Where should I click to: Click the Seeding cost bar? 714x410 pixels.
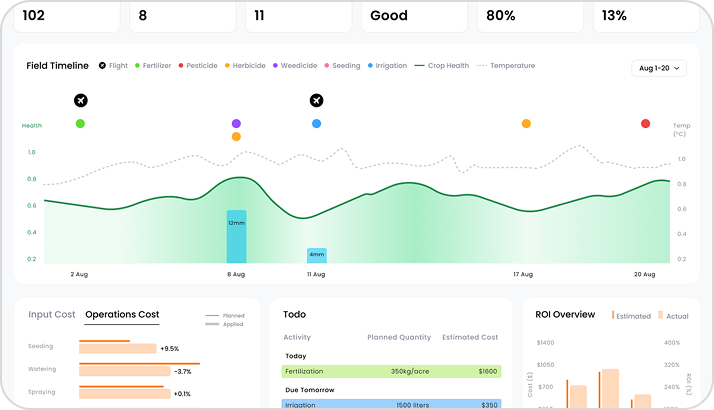tap(117, 348)
